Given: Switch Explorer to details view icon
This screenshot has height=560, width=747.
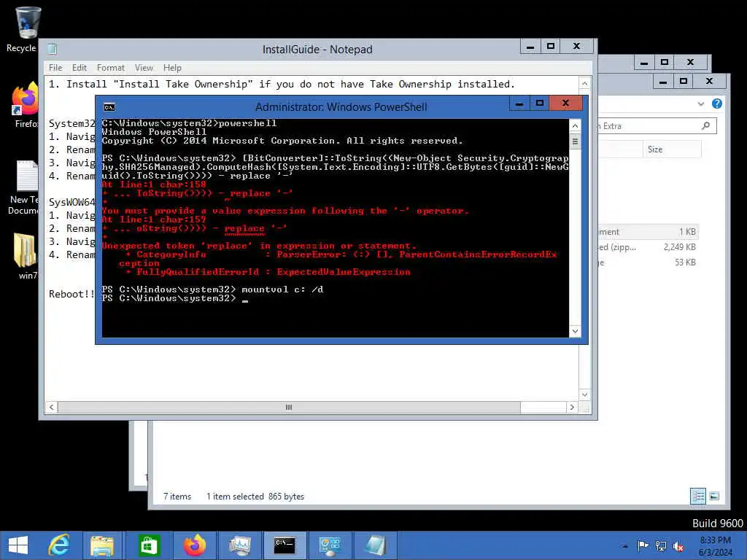Looking at the screenshot, I should (698, 496).
